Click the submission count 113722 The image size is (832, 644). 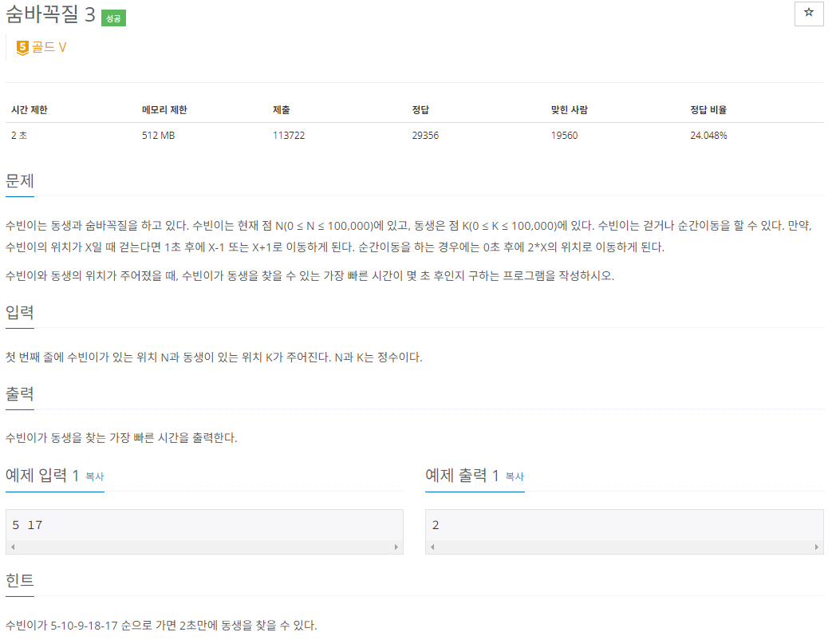click(x=289, y=135)
